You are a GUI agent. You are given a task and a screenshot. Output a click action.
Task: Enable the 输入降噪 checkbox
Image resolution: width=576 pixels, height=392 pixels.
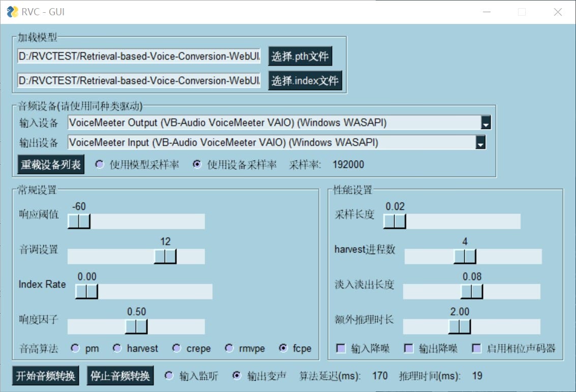(340, 348)
